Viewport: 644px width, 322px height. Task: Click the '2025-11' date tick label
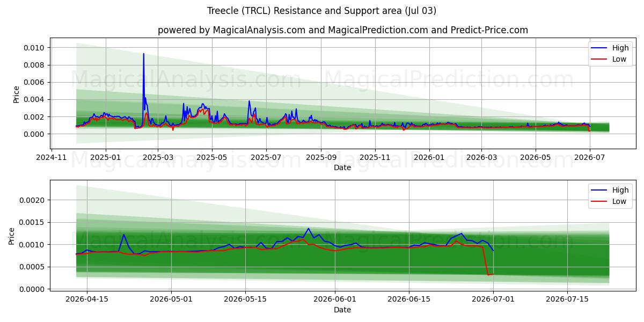[x=375, y=157]
